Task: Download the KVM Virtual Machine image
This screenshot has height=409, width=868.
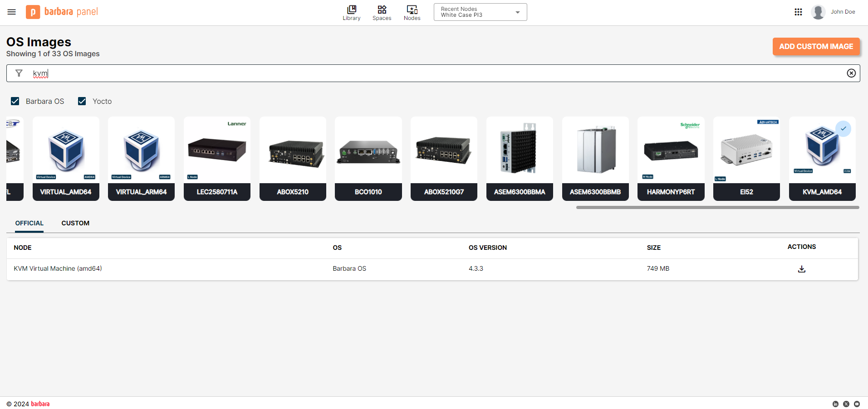Action: (x=801, y=269)
